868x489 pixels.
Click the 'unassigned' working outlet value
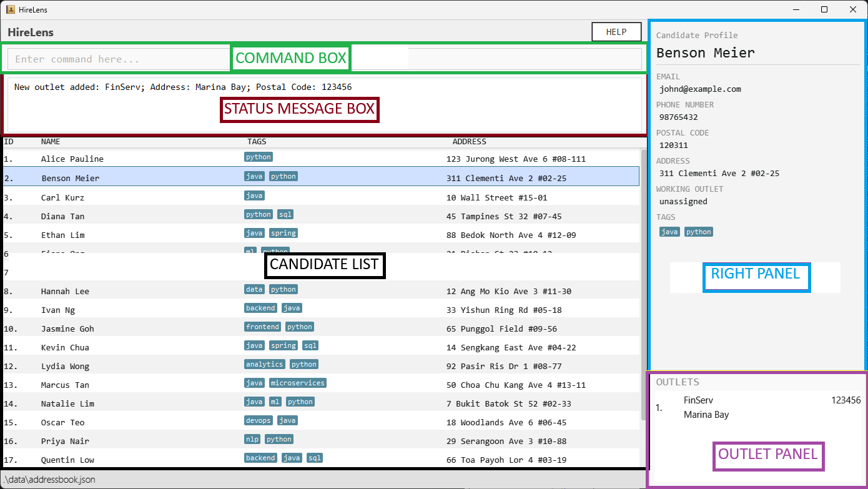pos(683,202)
